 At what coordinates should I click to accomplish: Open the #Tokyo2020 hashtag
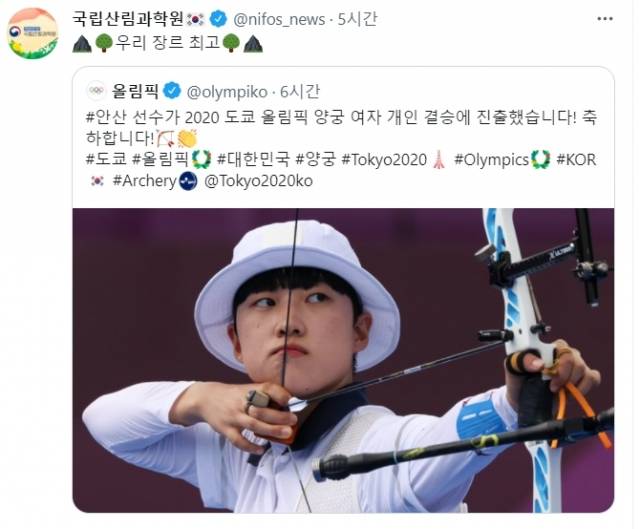click(x=384, y=160)
